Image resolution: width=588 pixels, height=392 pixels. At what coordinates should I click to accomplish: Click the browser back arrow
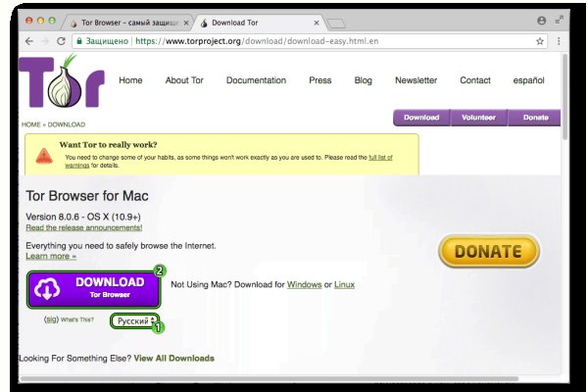click(29, 41)
